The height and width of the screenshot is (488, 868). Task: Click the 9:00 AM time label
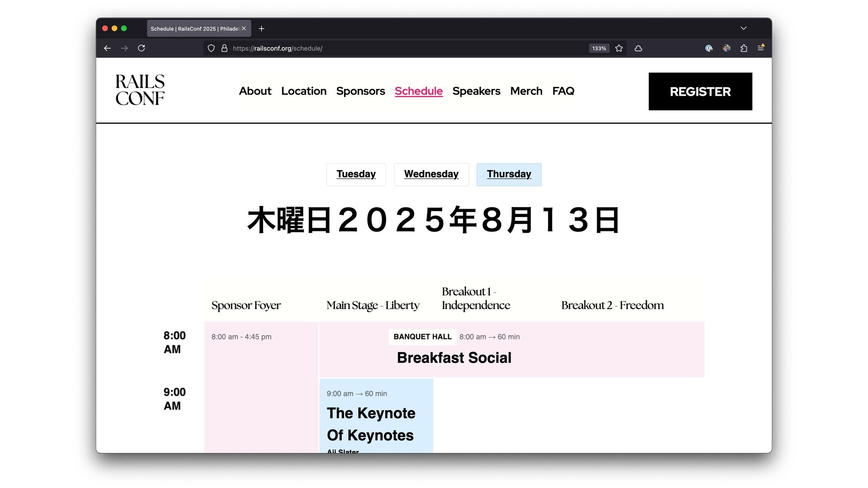click(x=175, y=399)
